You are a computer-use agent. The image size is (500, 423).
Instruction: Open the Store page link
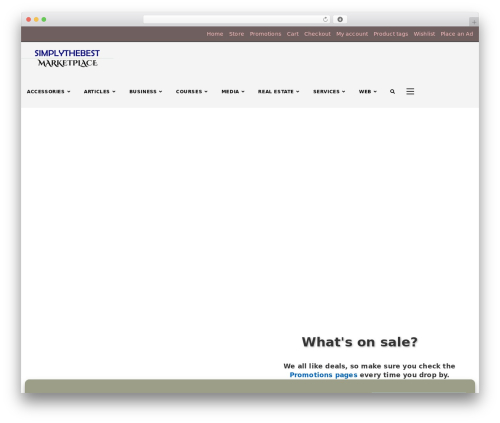click(236, 34)
